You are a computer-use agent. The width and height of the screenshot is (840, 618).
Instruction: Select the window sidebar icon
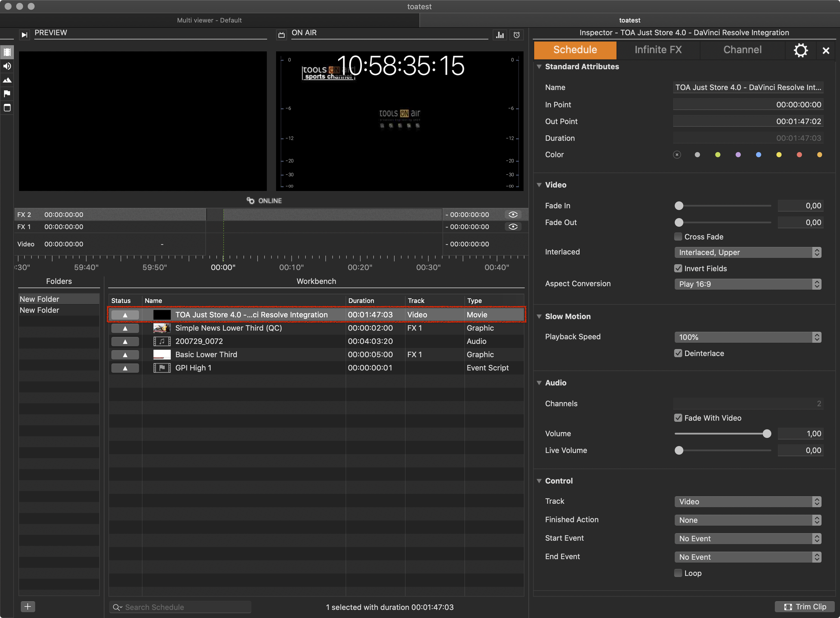click(x=7, y=108)
